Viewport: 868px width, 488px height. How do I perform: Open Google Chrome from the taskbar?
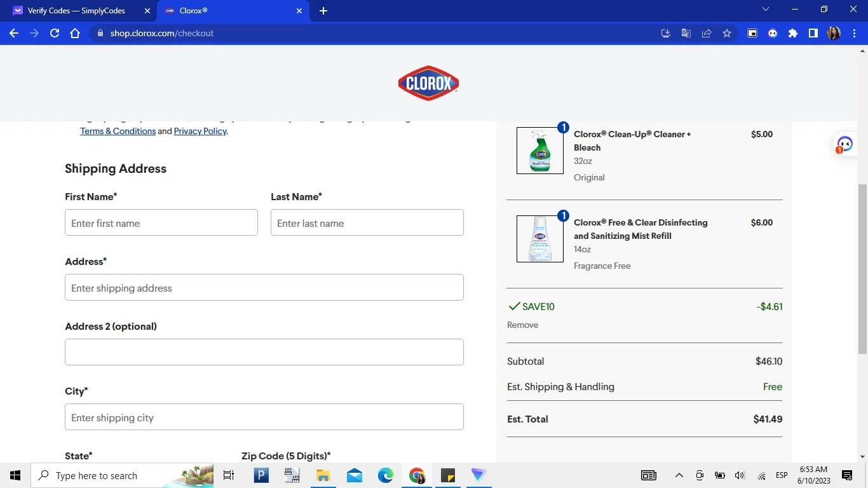[417, 475]
